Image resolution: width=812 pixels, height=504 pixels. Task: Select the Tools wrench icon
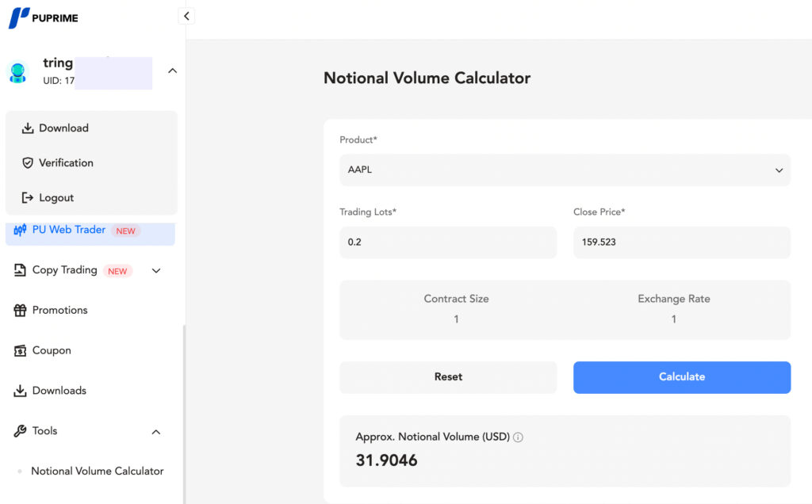pos(20,430)
